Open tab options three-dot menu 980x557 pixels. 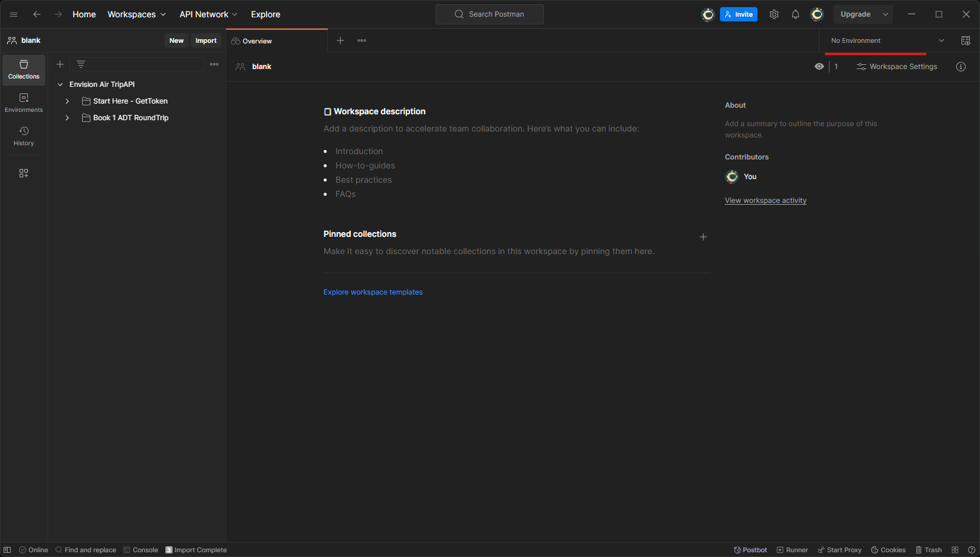point(362,40)
